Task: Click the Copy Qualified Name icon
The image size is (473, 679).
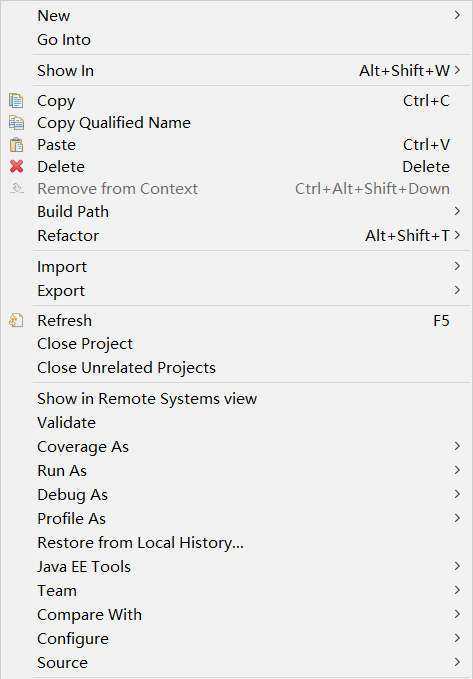Action: coord(16,123)
